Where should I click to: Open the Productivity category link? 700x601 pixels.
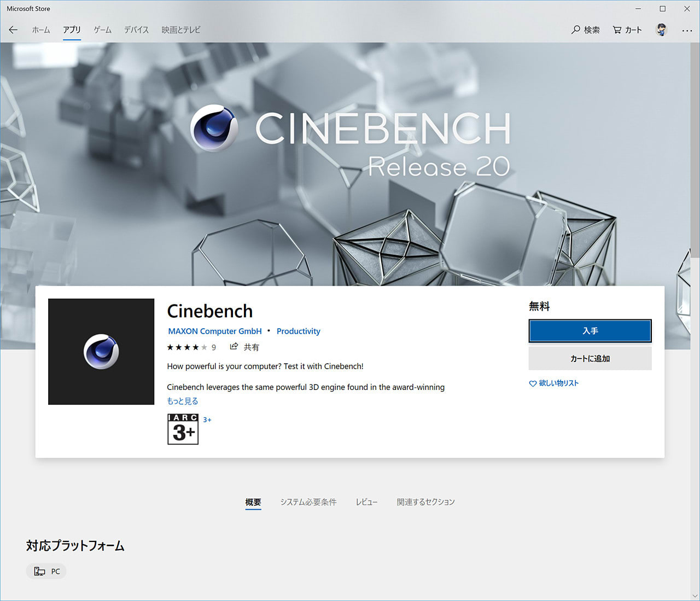(299, 331)
